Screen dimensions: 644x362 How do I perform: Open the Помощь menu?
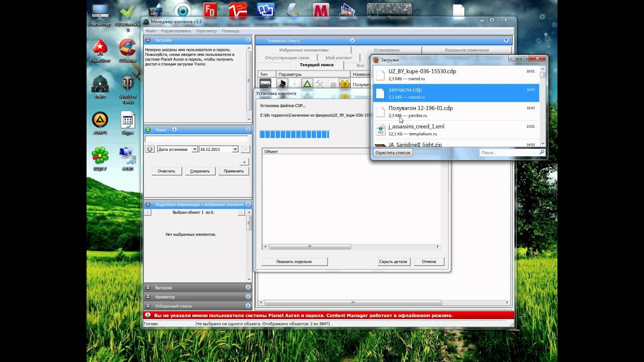pos(230,31)
